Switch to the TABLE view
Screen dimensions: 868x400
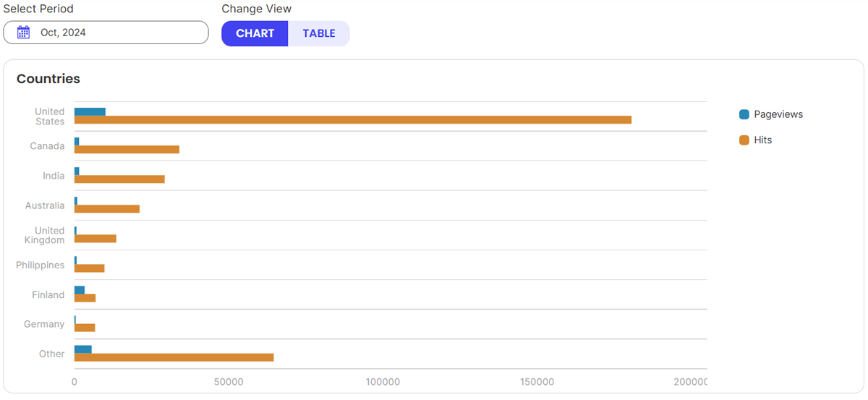(x=319, y=33)
